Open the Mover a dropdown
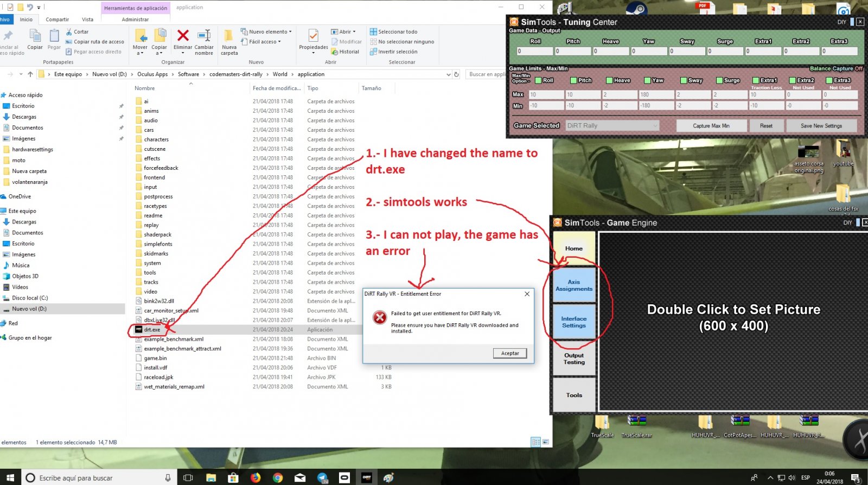868x485 pixels. coord(140,53)
